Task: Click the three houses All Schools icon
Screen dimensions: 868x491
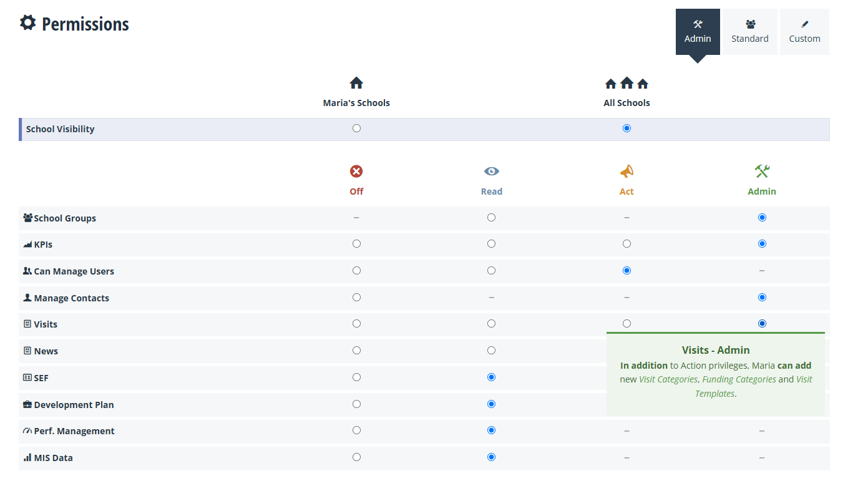Action: coord(627,84)
